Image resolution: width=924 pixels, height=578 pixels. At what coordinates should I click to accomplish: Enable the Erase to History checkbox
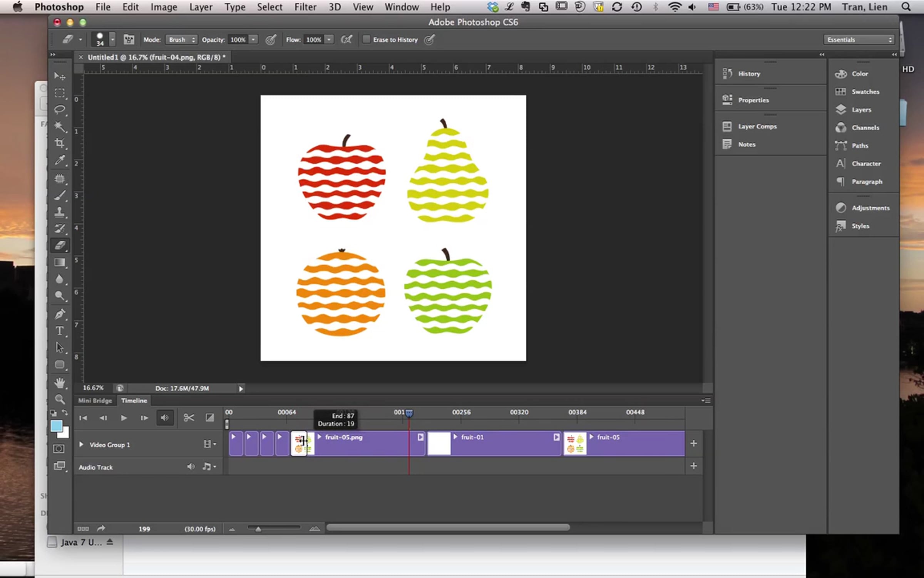click(x=367, y=39)
